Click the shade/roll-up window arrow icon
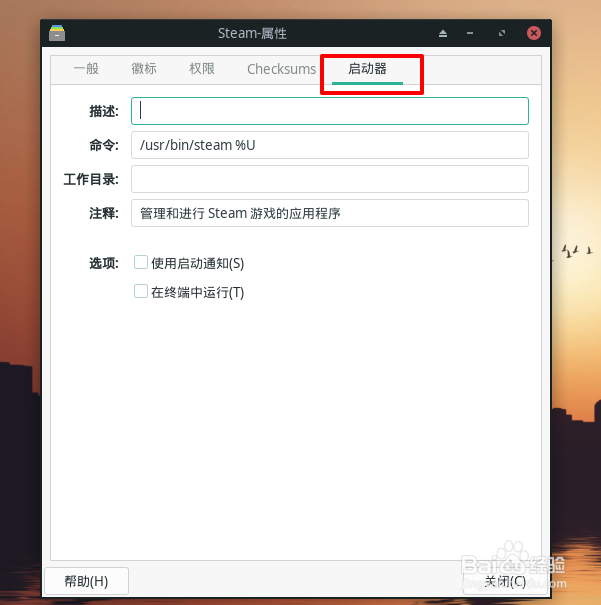The height and width of the screenshot is (605, 601). [443, 34]
